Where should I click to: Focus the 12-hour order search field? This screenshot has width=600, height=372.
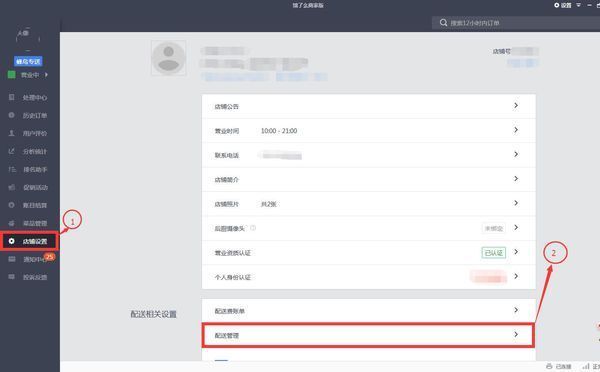tap(516, 23)
